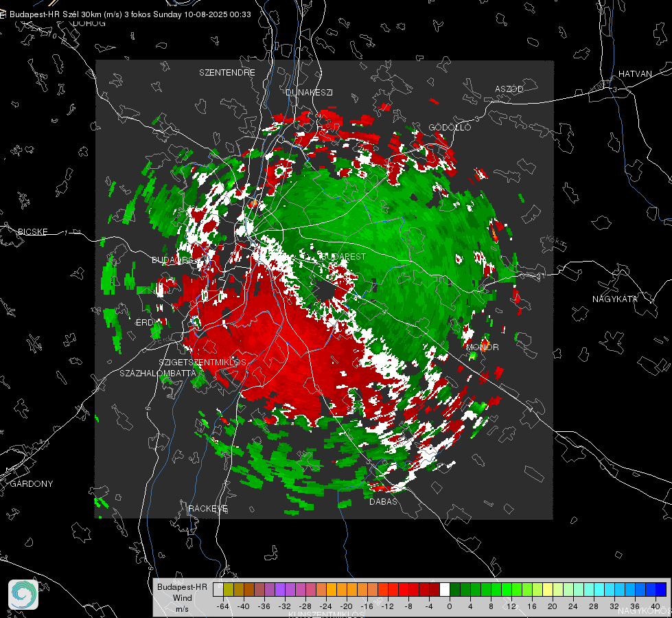This screenshot has width=672, height=618.
Task: Click the swirl logo icon
Action: pyautogui.click(x=23, y=595)
